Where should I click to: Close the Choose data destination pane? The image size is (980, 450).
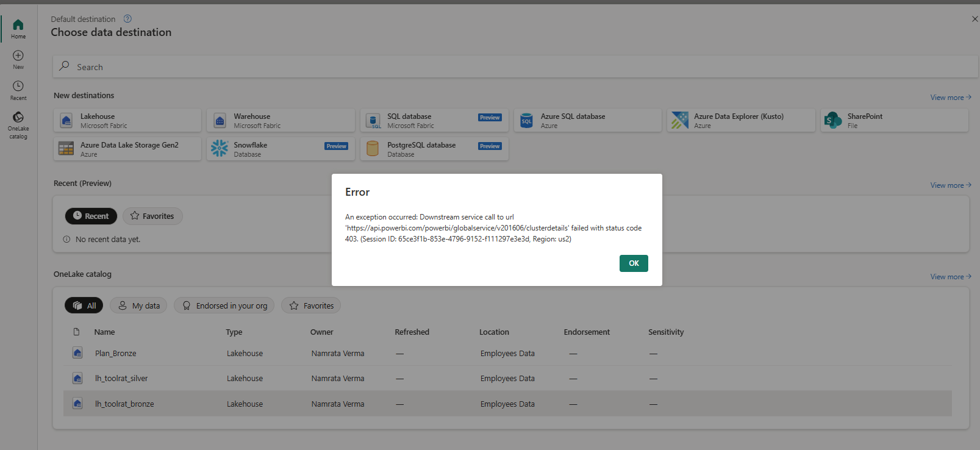[975, 19]
